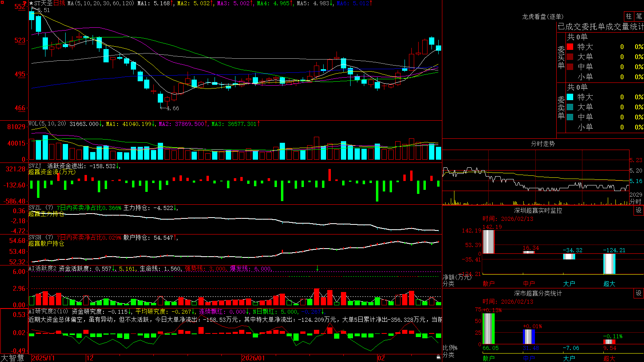
Task: Click the 委卖单 section label
Action: (x=561, y=107)
